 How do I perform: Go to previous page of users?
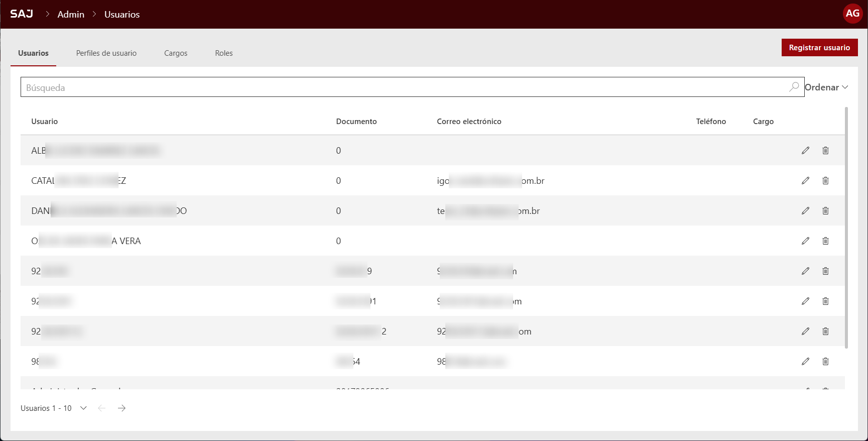coord(102,408)
